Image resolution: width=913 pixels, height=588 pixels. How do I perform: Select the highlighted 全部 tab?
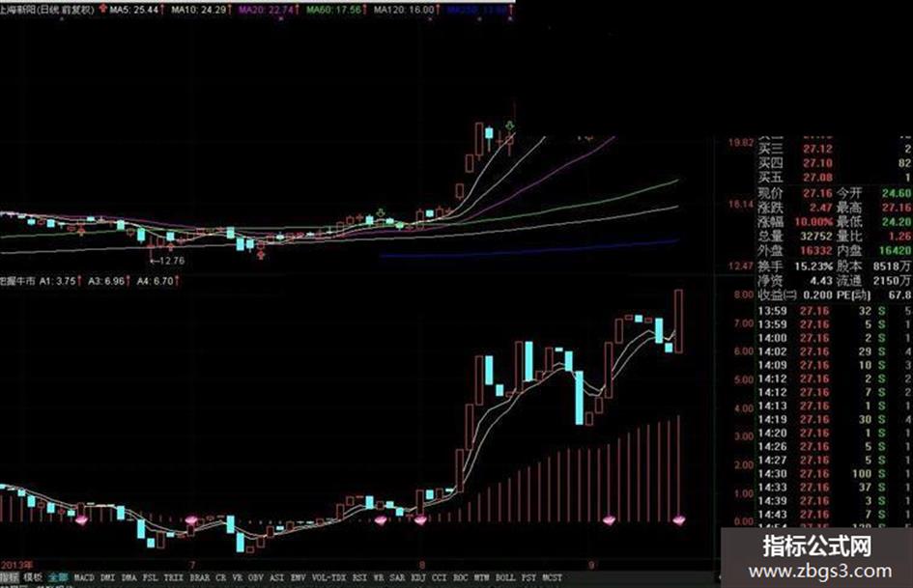[x=58, y=577]
